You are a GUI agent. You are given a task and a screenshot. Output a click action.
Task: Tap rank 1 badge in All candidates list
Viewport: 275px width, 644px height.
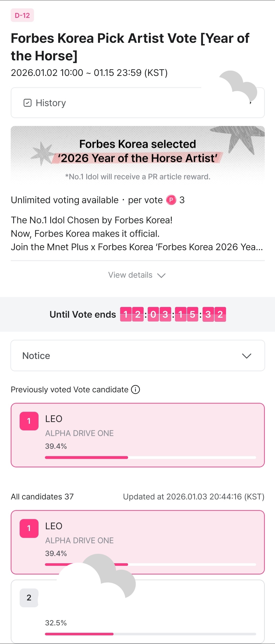click(29, 528)
